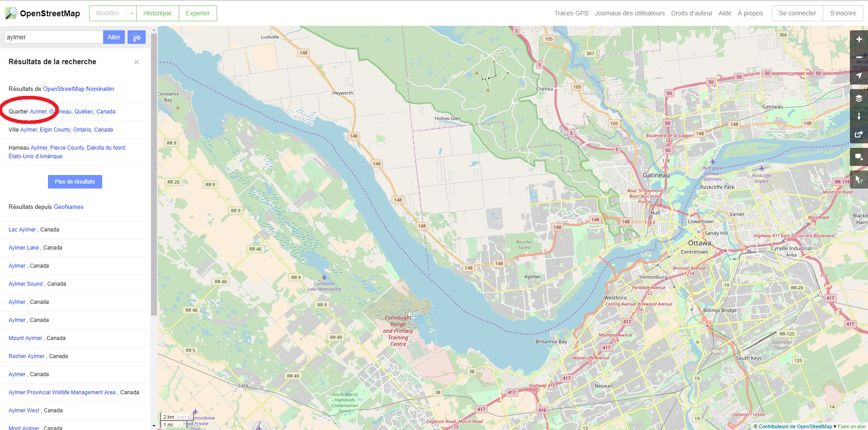Screen dimensions: 868x430
Task: Click the Hydrobase Ottawa/Gatineau plane icon
Action: tap(713, 161)
